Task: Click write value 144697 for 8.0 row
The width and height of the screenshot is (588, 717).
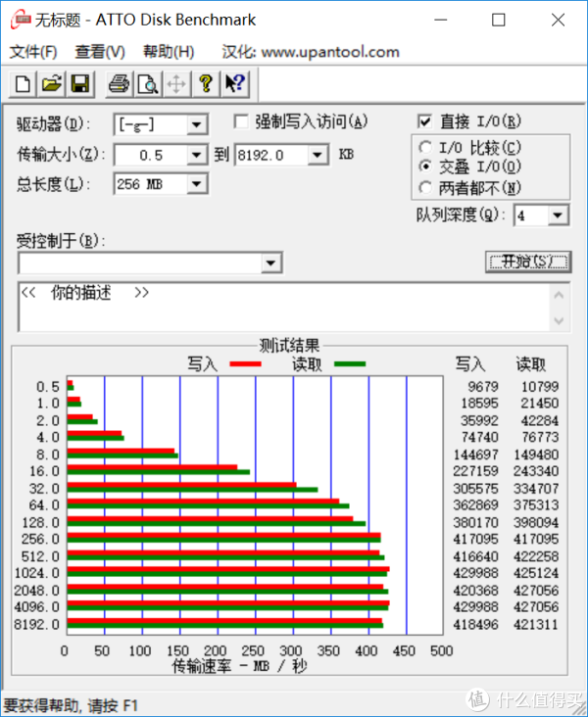Action: (x=475, y=454)
